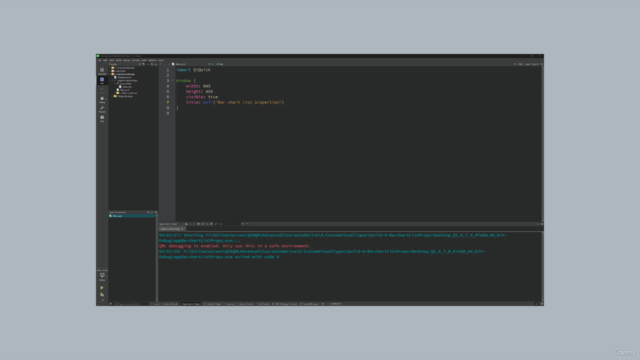The width and height of the screenshot is (640, 360).
Task: Click the green Run button
Action: (102, 288)
